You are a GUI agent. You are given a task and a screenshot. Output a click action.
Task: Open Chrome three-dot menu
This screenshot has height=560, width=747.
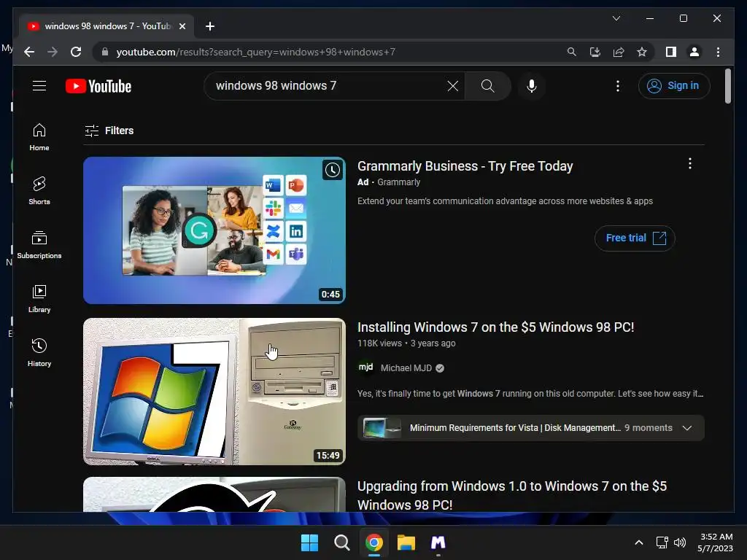(718, 52)
